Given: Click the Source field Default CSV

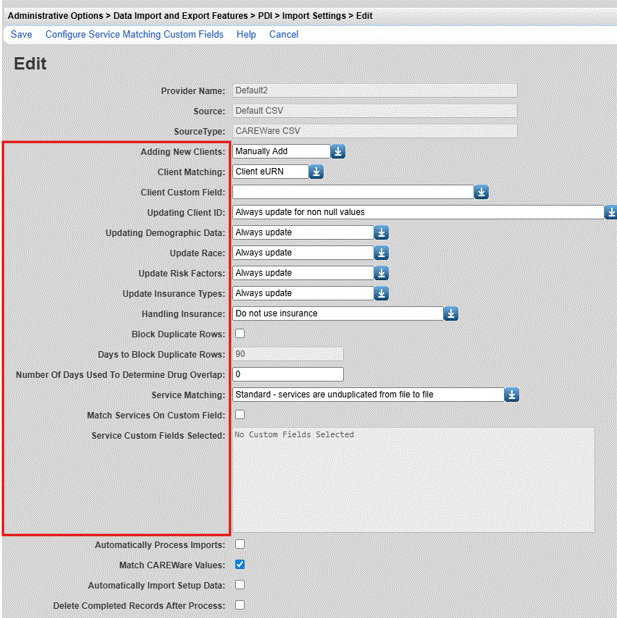Looking at the screenshot, I should (375, 111).
